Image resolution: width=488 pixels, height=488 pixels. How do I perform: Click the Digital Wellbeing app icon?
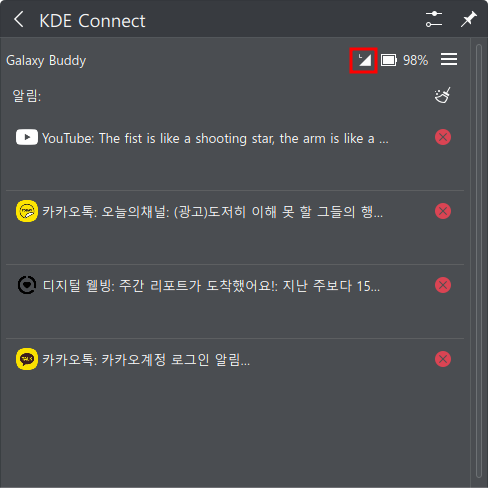click(27, 285)
